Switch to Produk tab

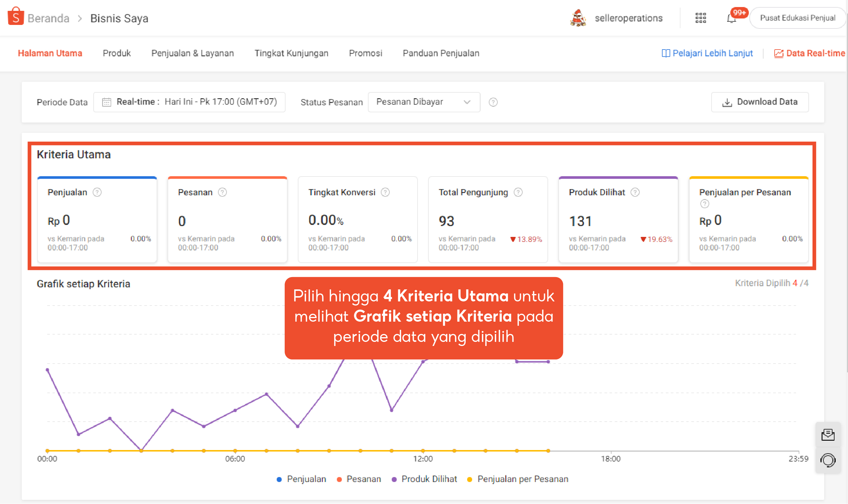116,53
